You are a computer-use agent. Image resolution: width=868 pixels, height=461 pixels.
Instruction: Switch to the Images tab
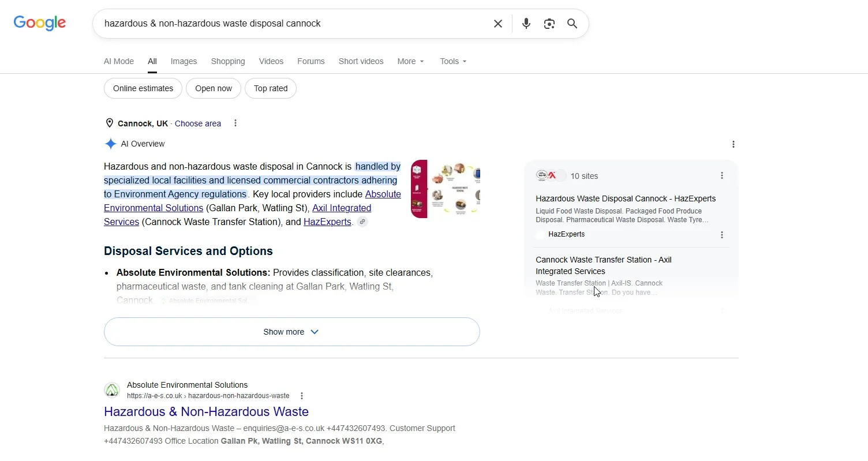[x=184, y=61]
